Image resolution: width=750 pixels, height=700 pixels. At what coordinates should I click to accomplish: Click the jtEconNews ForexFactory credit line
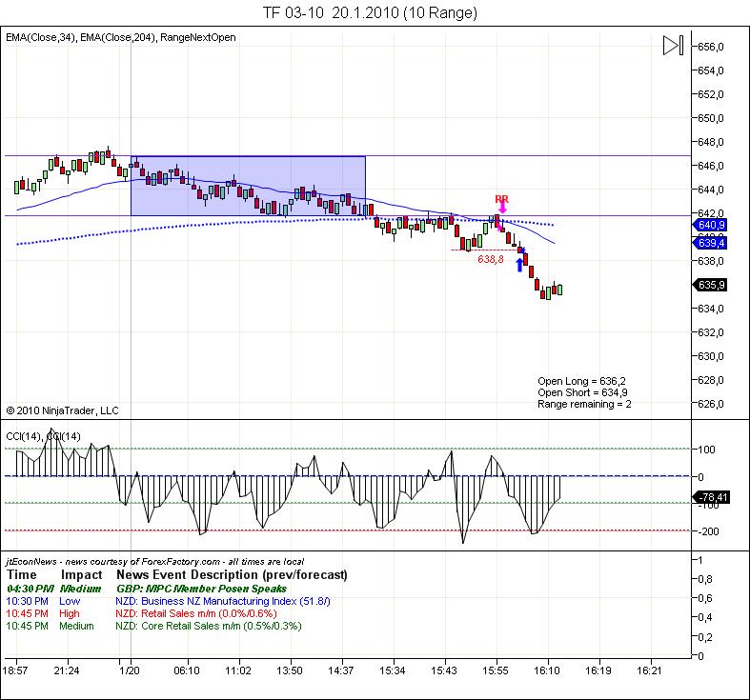[154, 561]
